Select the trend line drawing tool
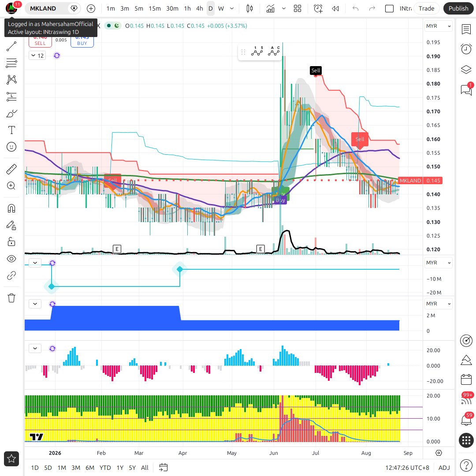 [x=11, y=46]
